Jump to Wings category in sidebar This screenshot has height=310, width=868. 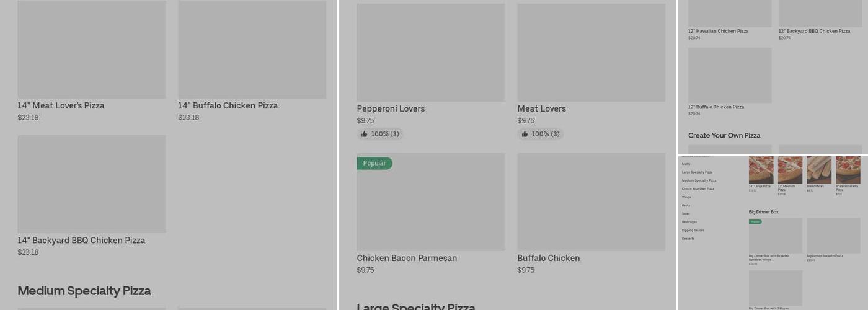pyautogui.click(x=686, y=197)
